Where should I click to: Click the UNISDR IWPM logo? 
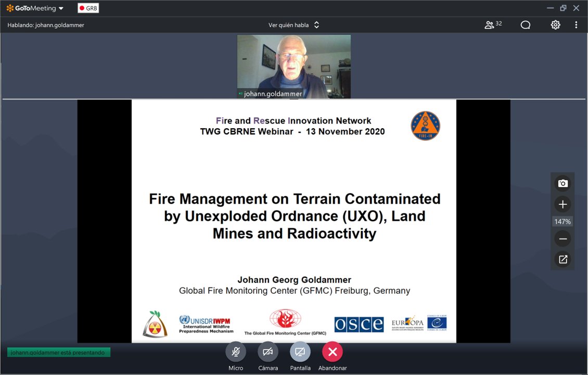[206, 324]
